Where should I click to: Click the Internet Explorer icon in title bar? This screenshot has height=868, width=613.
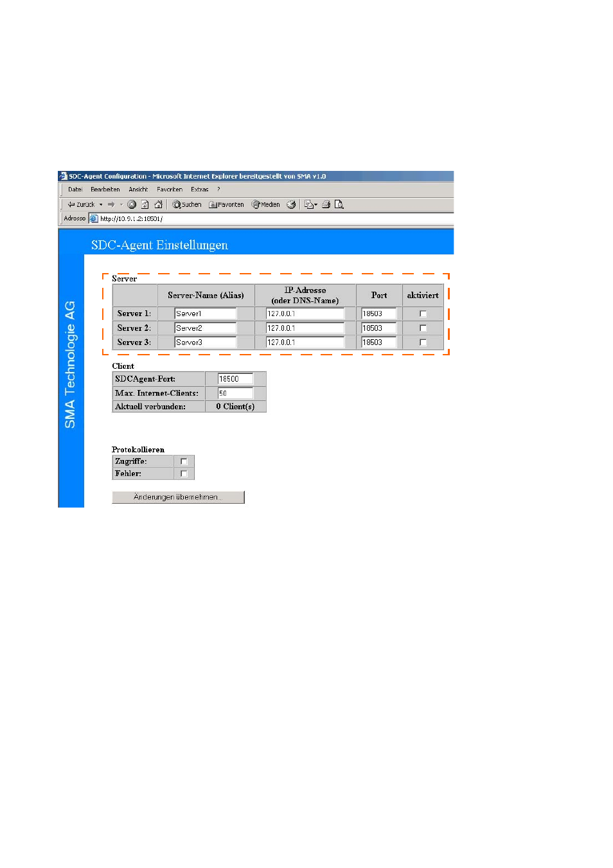point(63,176)
